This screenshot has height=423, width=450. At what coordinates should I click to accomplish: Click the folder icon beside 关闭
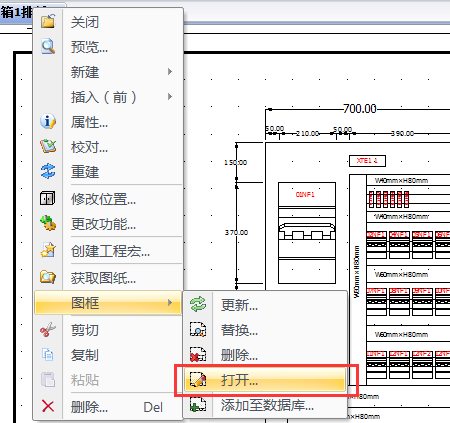(48, 21)
